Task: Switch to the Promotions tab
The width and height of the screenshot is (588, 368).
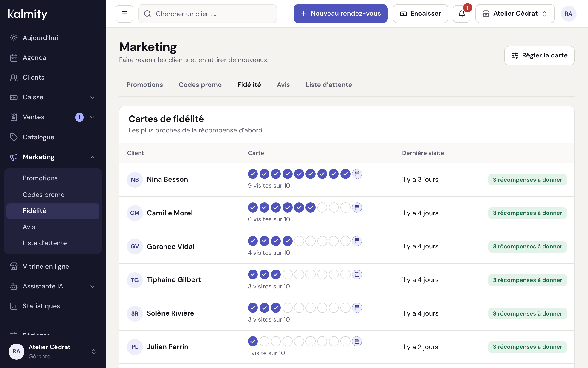Action: pyautogui.click(x=144, y=85)
